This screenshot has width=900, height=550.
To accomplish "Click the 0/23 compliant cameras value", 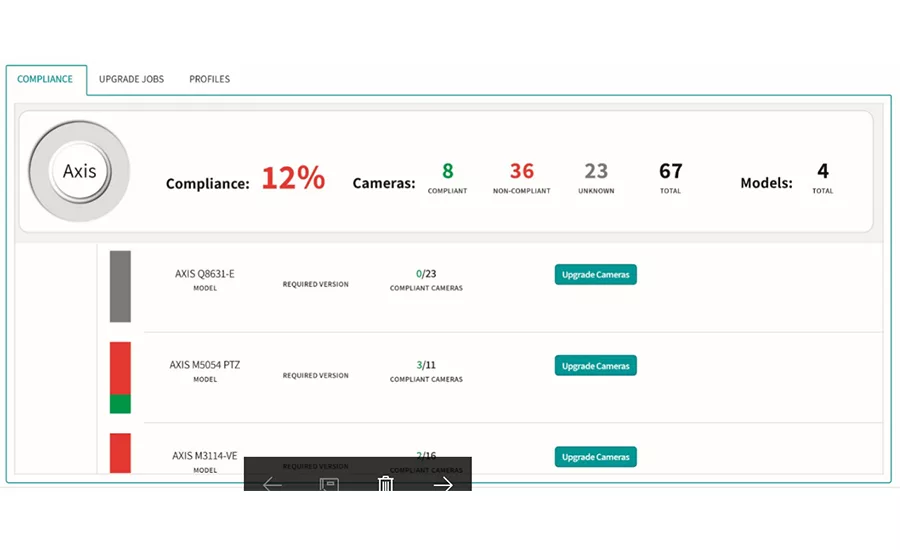I will (426, 274).
